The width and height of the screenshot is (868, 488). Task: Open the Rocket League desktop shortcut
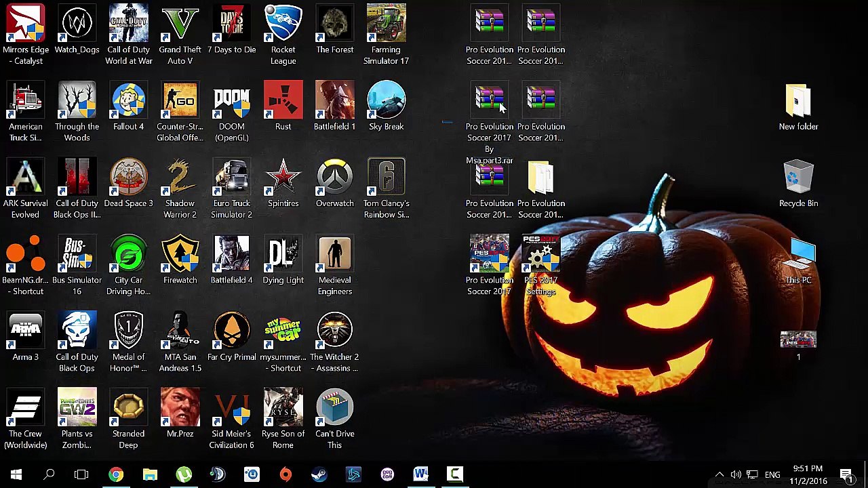click(x=283, y=25)
